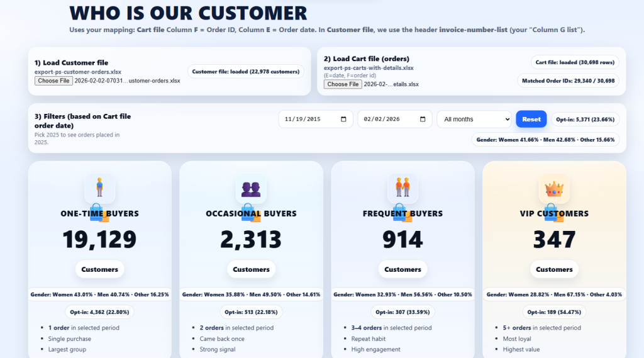Viewport: 644px width, 358px height.
Task: Click the '1) Load Customer file' heading
Action: (72, 63)
